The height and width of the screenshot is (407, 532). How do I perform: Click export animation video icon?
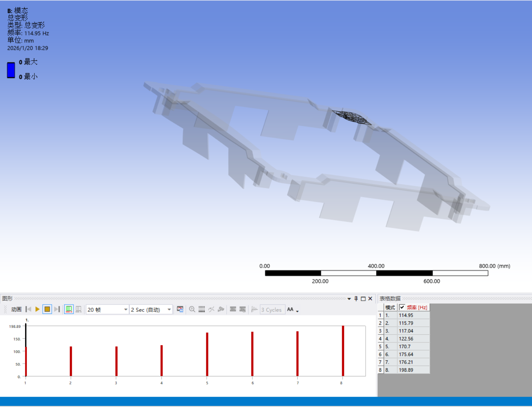(180, 309)
